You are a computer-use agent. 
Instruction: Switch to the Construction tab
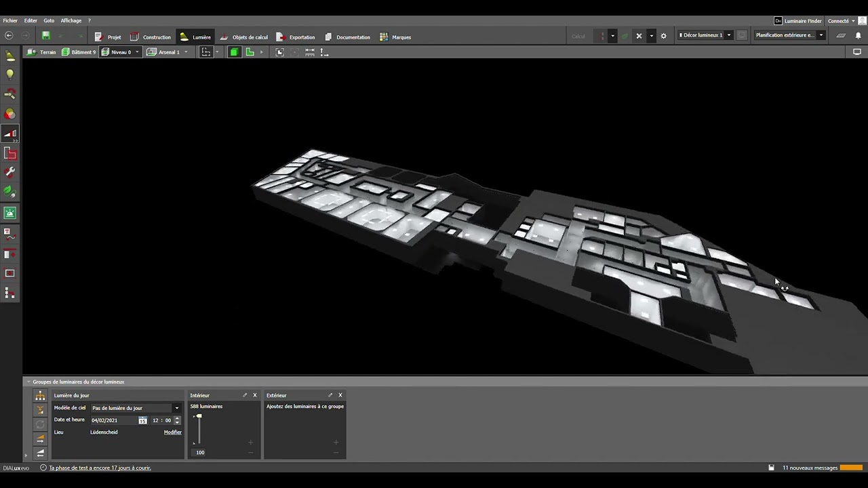151,37
